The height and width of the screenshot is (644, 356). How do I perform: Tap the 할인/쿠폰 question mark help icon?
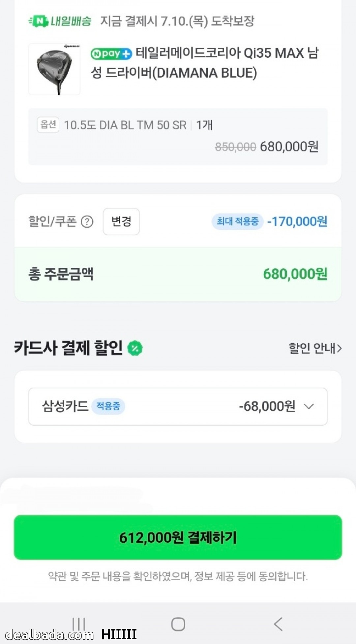click(87, 222)
